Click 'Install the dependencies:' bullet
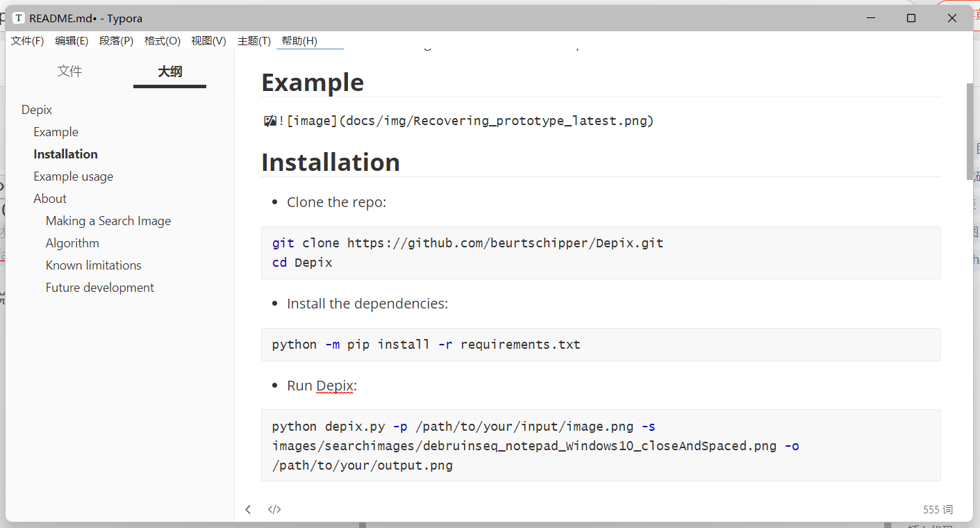The height and width of the screenshot is (528, 980). click(x=367, y=304)
